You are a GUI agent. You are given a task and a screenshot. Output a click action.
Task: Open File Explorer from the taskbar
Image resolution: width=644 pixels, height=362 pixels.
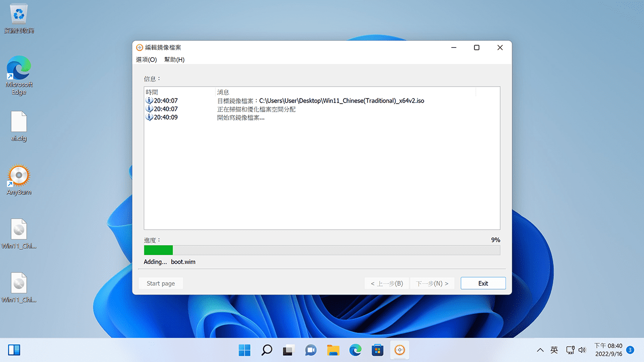point(333,350)
